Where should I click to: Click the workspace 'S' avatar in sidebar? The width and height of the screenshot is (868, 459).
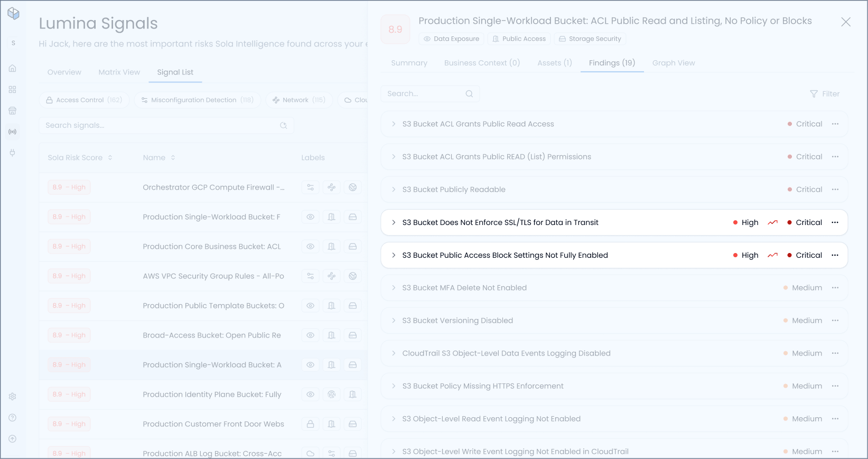13,43
